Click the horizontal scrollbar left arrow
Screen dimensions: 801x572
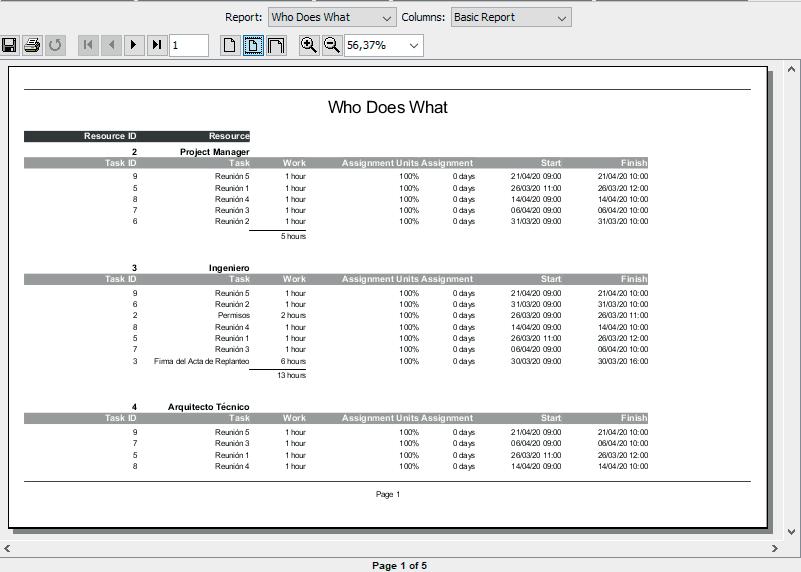[x=7, y=549]
